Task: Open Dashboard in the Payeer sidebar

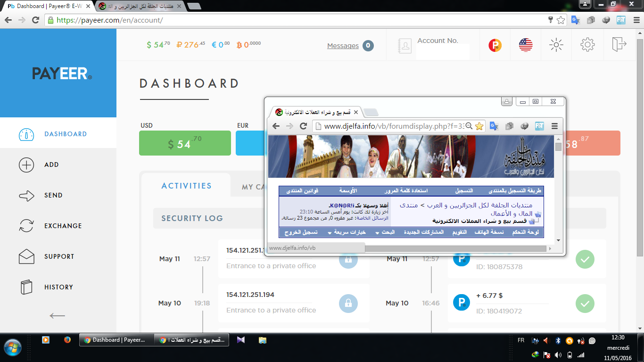Action: click(58, 134)
